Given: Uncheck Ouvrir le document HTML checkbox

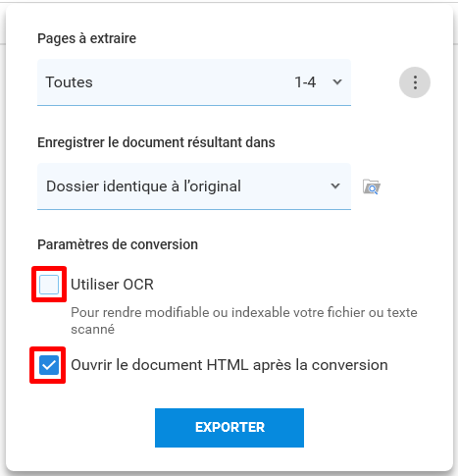Looking at the screenshot, I should pos(49,365).
